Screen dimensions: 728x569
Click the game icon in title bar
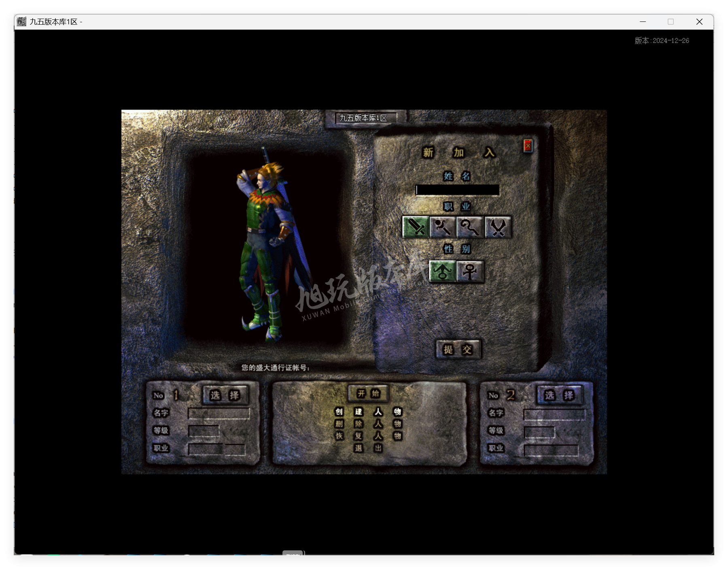[21, 22]
